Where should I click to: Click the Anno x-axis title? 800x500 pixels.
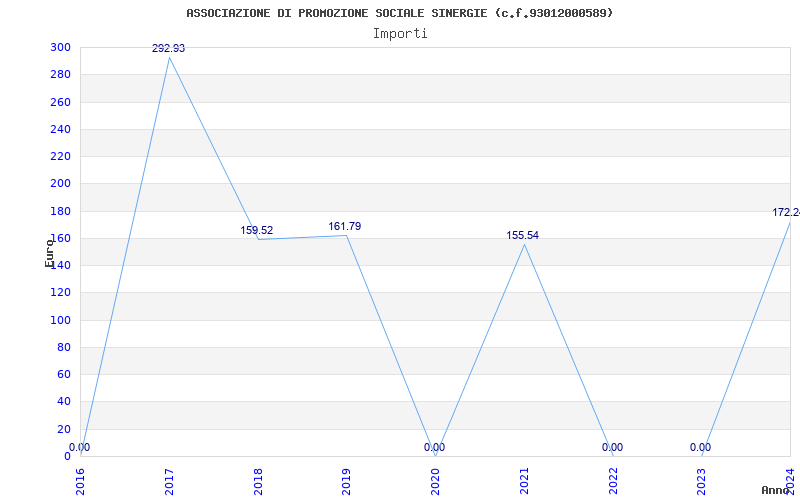[x=776, y=490]
